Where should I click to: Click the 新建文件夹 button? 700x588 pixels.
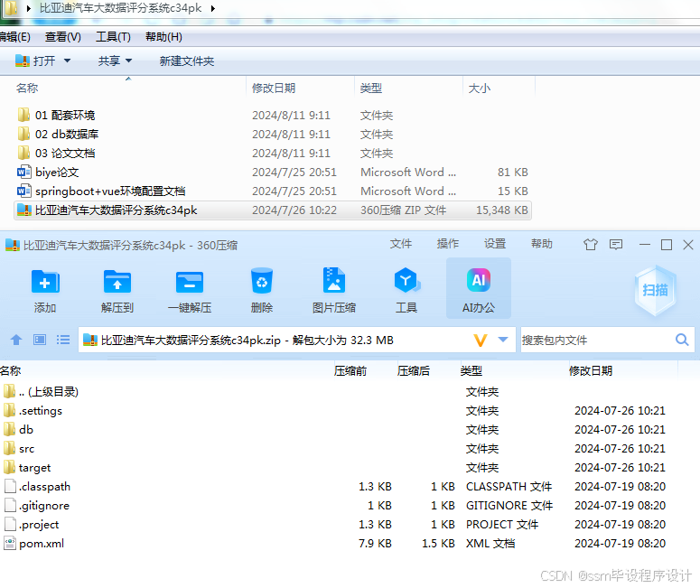[x=187, y=61]
